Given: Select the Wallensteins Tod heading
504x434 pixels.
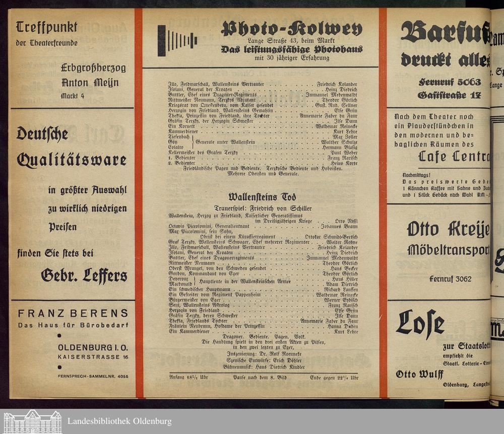Looking at the screenshot, I should pyautogui.click(x=262, y=196).
